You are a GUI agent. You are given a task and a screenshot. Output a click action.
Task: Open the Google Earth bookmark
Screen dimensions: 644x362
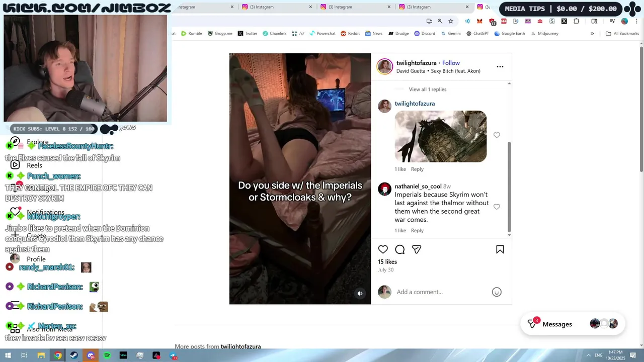tap(509, 34)
